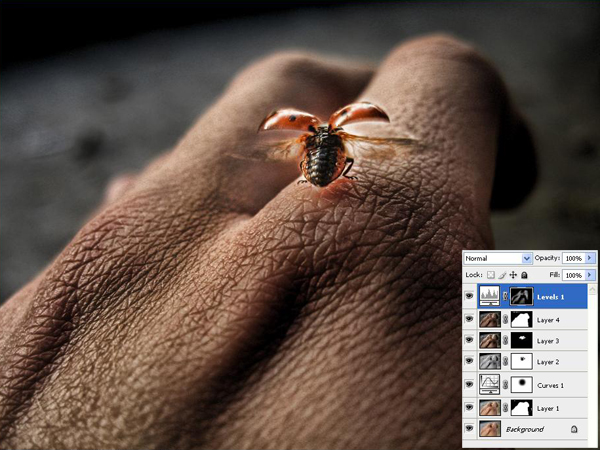Image resolution: width=600 pixels, height=450 pixels.
Task: Toggle lock image pixels brush icon
Action: point(502,275)
